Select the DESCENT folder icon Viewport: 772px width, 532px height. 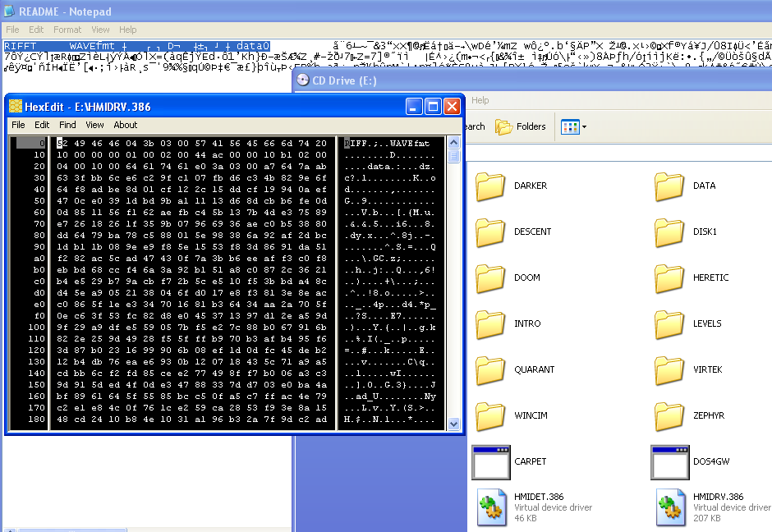[x=490, y=232]
